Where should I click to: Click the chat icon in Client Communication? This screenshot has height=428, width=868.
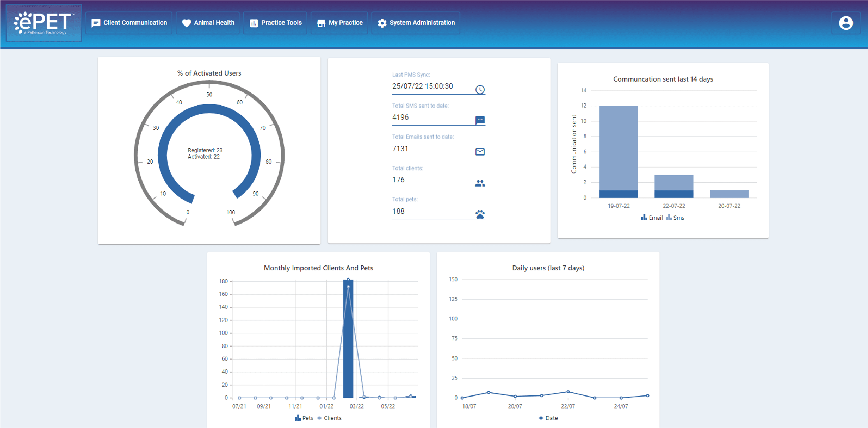click(x=96, y=23)
